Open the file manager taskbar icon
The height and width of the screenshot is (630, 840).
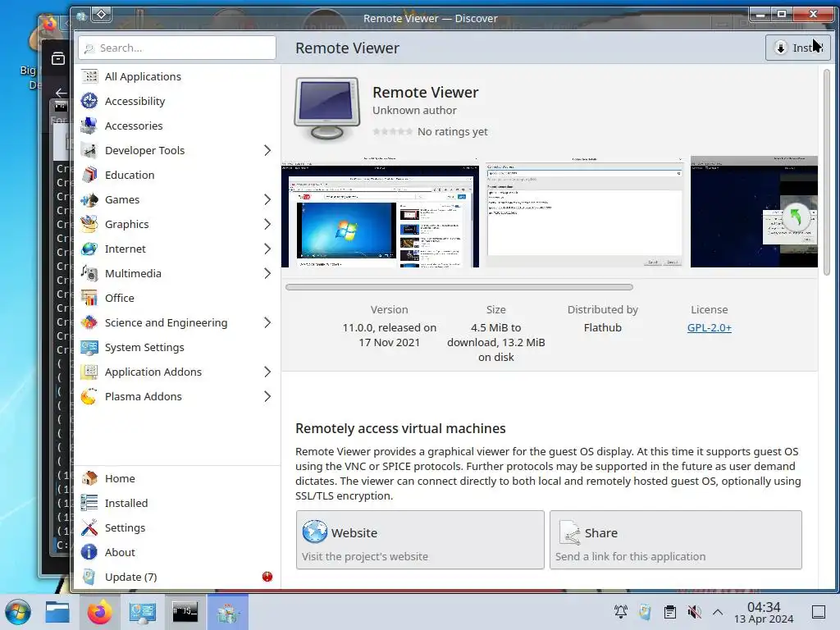pyautogui.click(x=57, y=612)
